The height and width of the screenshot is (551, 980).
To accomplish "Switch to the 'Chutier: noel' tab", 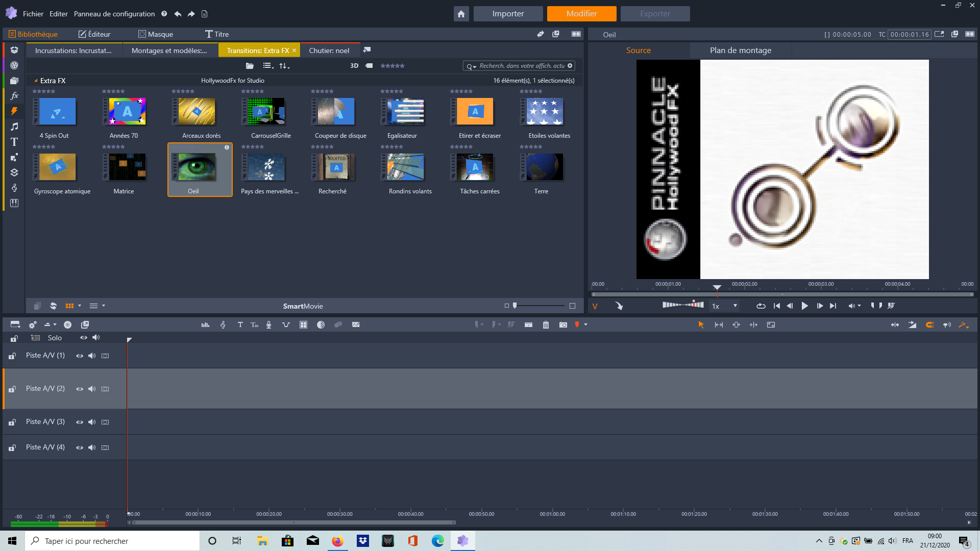I will click(x=329, y=51).
